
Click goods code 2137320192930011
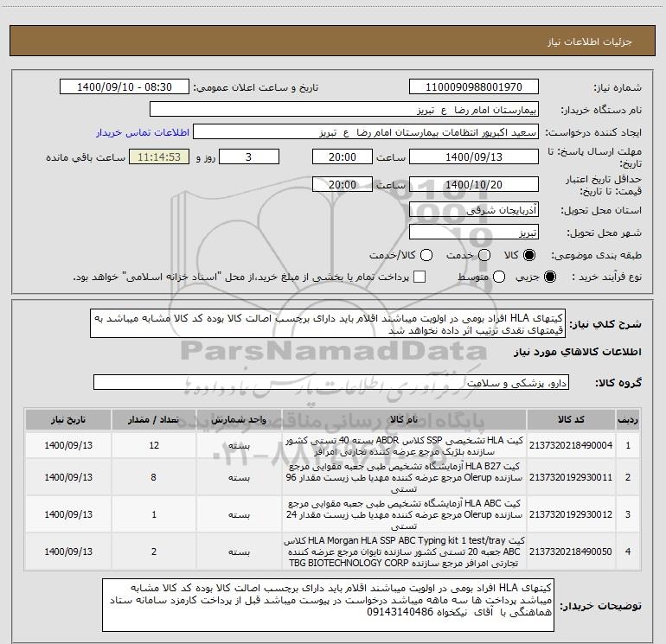(x=571, y=477)
